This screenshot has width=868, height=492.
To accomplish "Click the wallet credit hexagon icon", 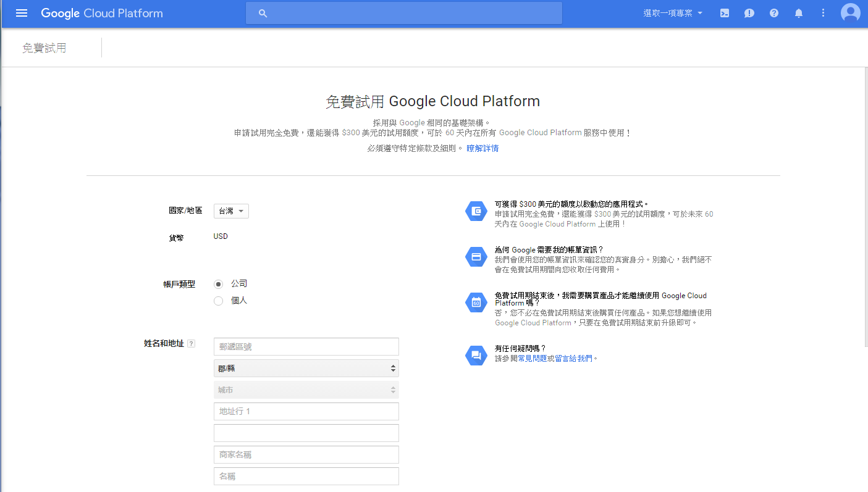I will tap(476, 211).
